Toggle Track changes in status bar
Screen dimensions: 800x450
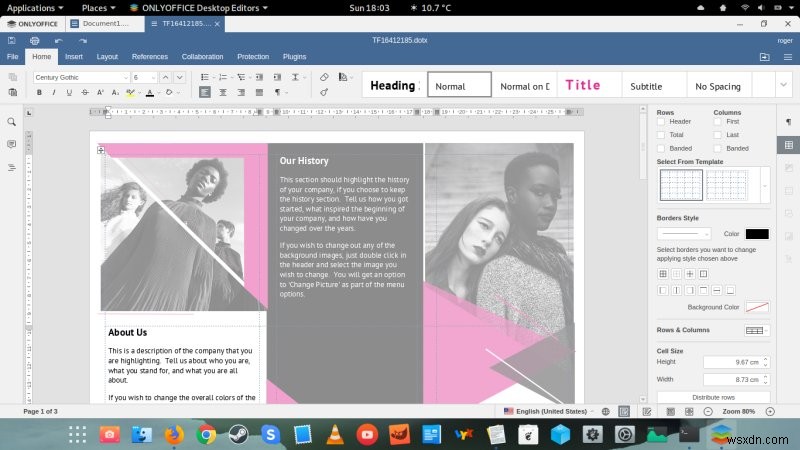(x=647, y=411)
